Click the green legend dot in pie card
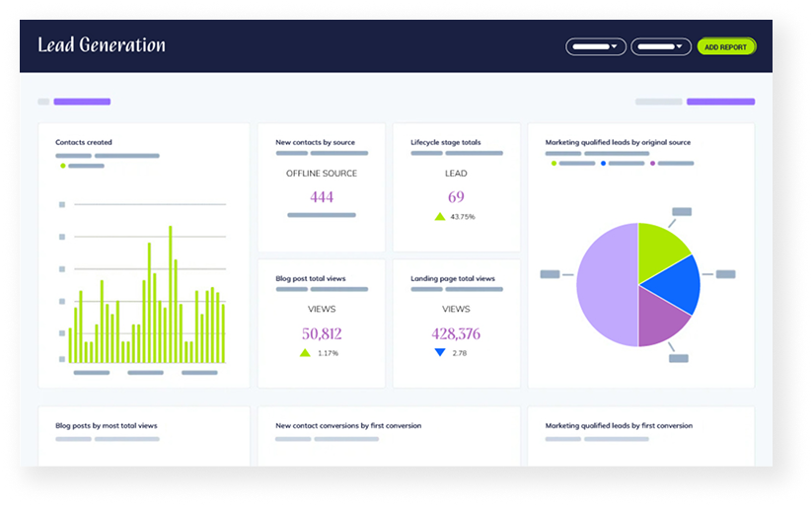The height and width of the screenshot is (506, 812). coord(554,163)
